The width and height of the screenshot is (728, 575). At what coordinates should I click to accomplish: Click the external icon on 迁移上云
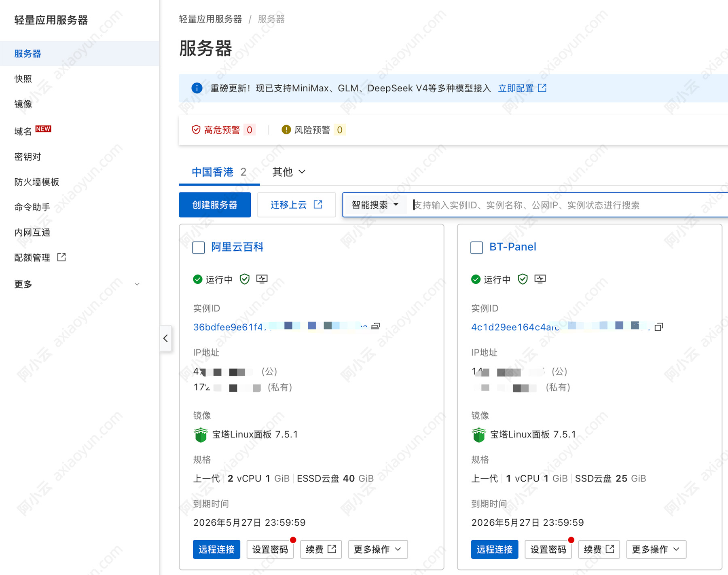(318, 205)
